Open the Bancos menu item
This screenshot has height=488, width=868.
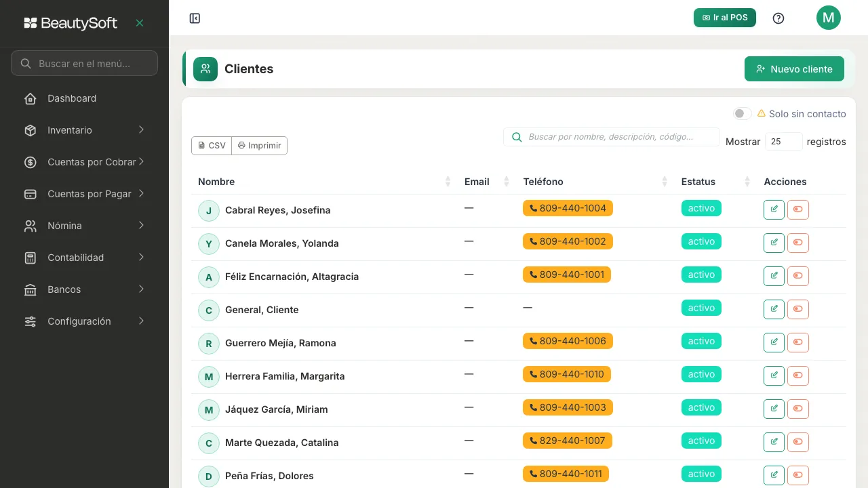pyautogui.click(x=84, y=289)
